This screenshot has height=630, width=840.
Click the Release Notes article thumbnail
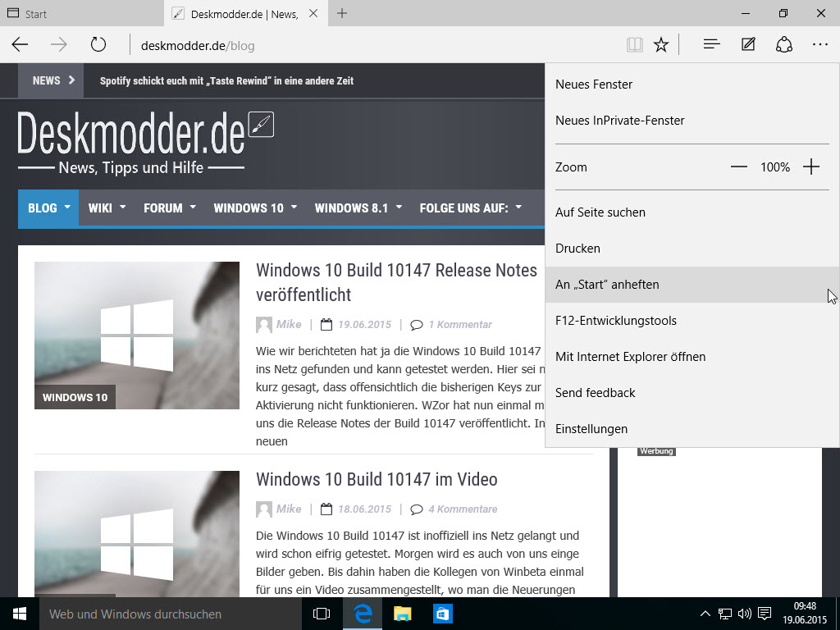click(137, 336)
